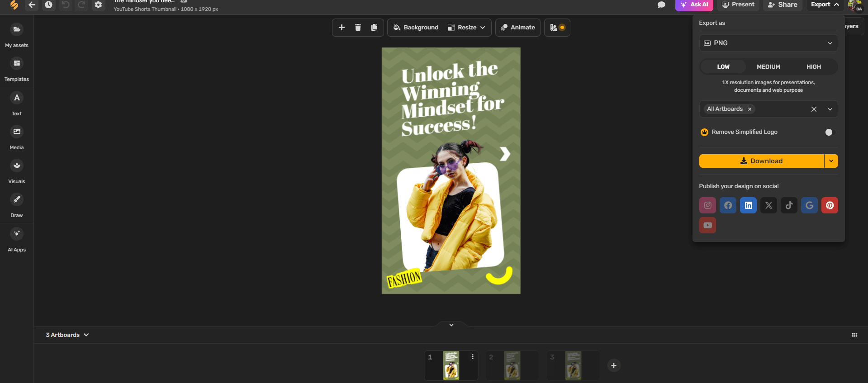Publish to Instagram

[707, 205]
